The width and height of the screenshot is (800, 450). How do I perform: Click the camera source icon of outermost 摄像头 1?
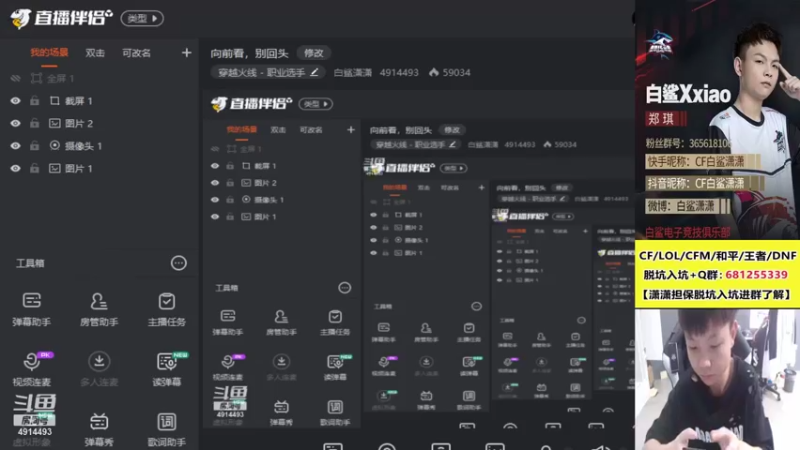55,145
